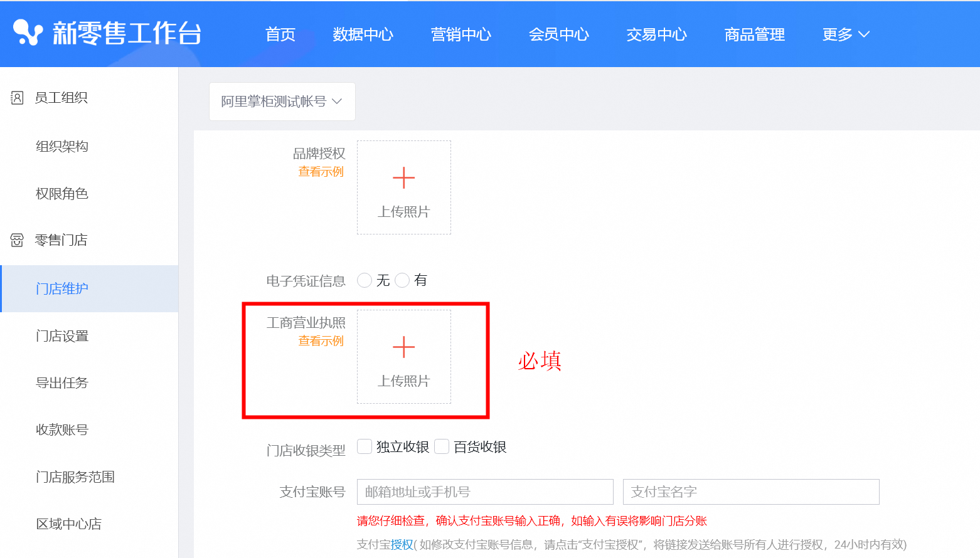
Task: Click 查看示例 link under 品牌授权
Action: (321, 172)
